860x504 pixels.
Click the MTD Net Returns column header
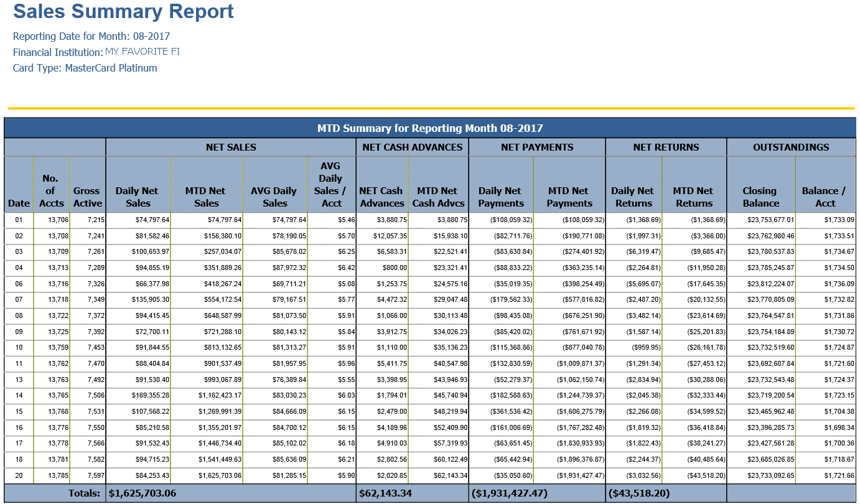tap(694, 184)
